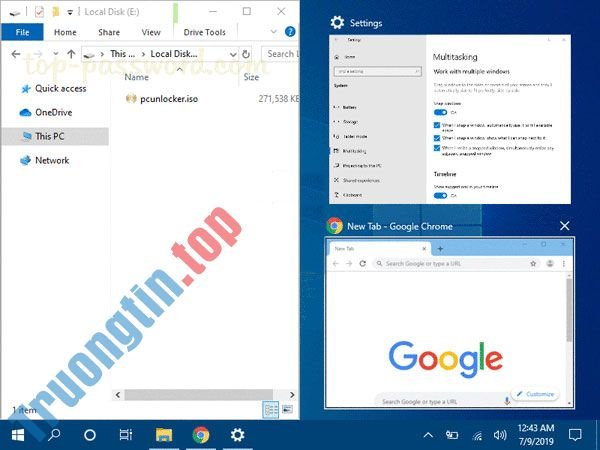
Task: Toggle first snap option checkbox in Settings
Action: (437, 125)
